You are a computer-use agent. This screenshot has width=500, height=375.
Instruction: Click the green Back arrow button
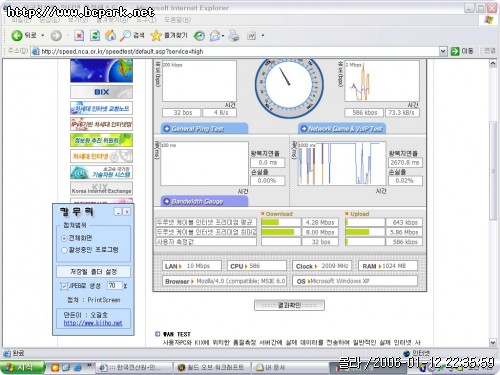[17, 35]
